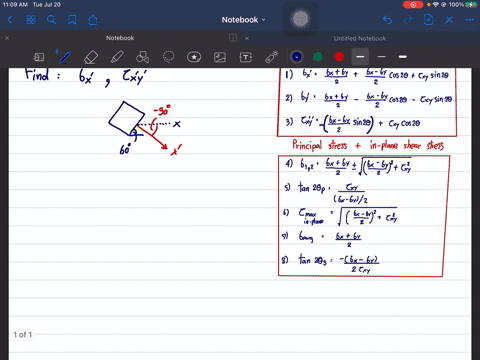This screenshot has height=360, width=480.
Task: Switch to the Untitled Notebook tab
Action: tap(360, 38)
